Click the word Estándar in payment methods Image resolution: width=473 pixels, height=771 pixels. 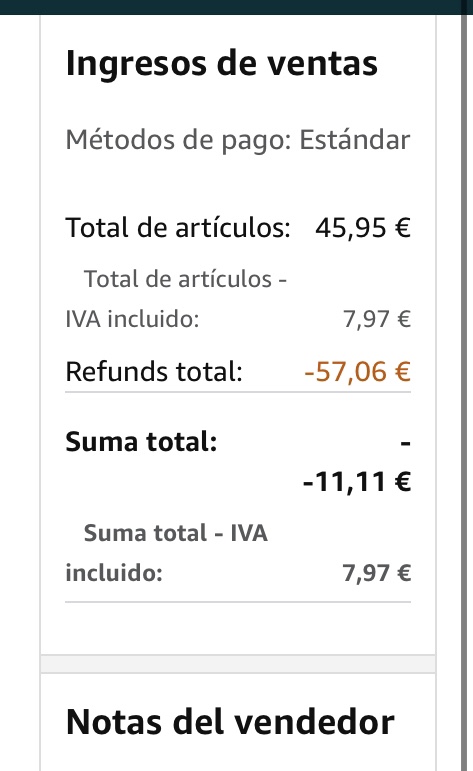(x=355, y=140)
